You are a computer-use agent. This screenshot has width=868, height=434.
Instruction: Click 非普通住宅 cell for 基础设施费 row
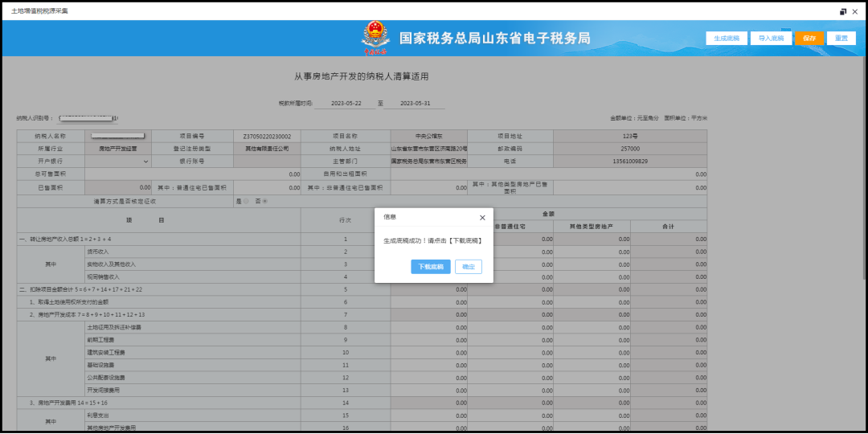510,366
